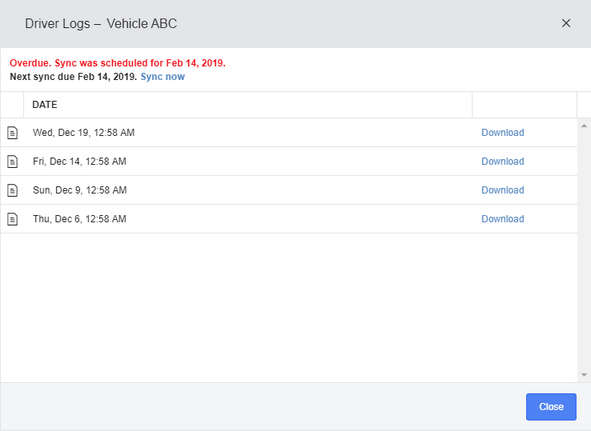The image size is (591, 431).
Task: Click the document icon for Fri, Dec 14
Action: [12, 161]
